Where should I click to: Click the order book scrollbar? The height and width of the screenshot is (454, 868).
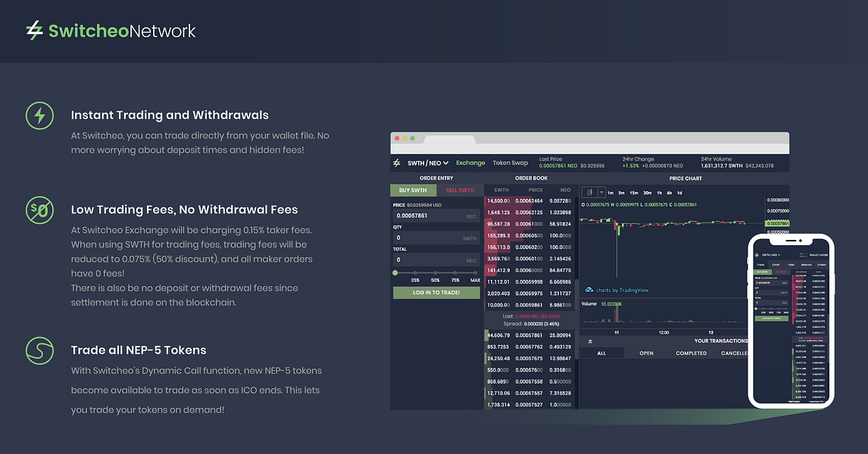[576, 297]
